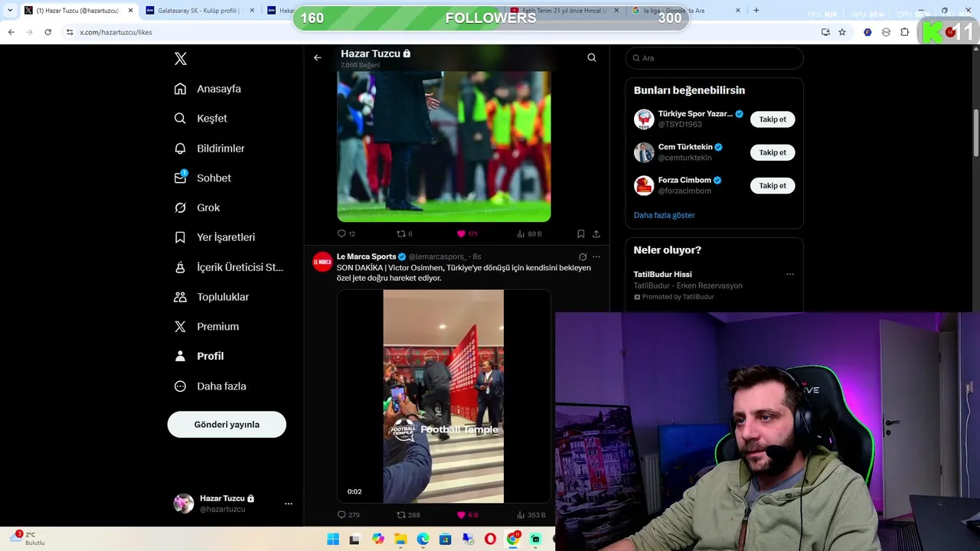980x551 pixels.
Task: Go to Profil page
Action: click(x=199, y=356)
